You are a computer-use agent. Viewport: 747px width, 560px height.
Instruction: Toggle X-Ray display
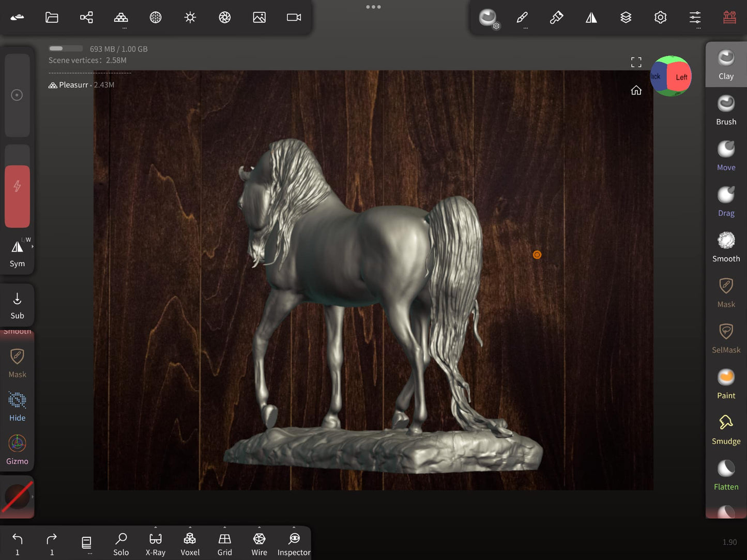pyautogui.click(x=155, y=544)
